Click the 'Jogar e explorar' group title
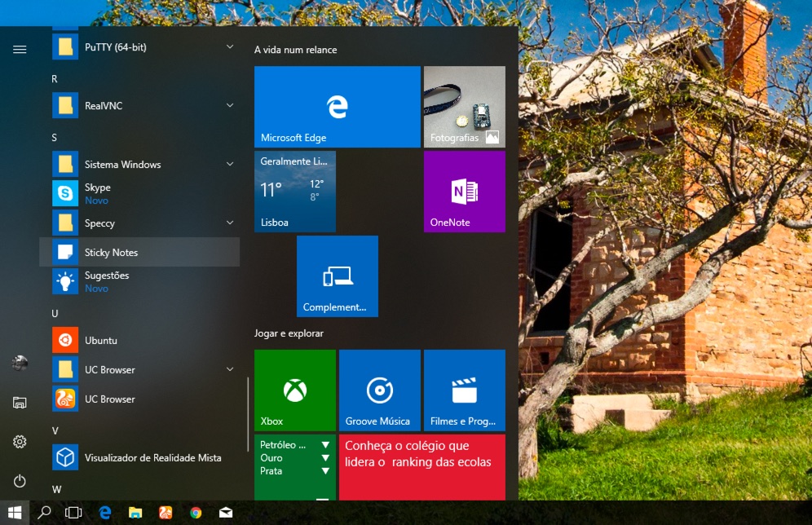 point(289,333)
